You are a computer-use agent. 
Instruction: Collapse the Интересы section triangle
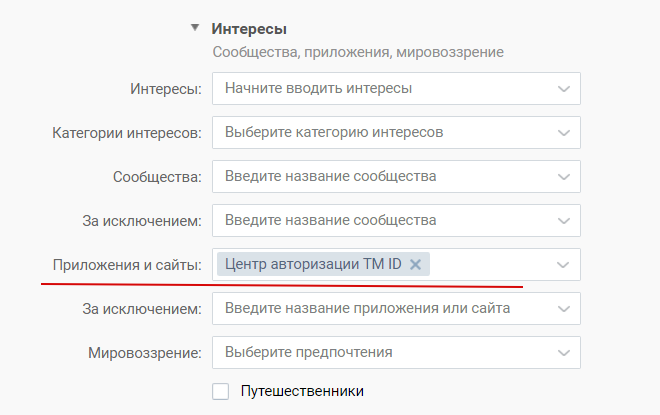196,28
